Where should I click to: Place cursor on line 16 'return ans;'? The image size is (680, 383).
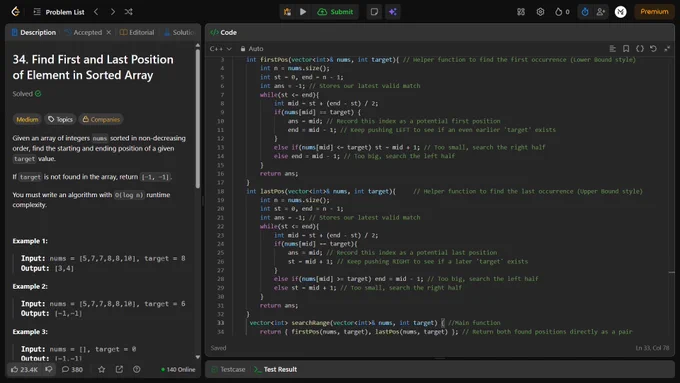pyautogui.click(x=279, y=173)
